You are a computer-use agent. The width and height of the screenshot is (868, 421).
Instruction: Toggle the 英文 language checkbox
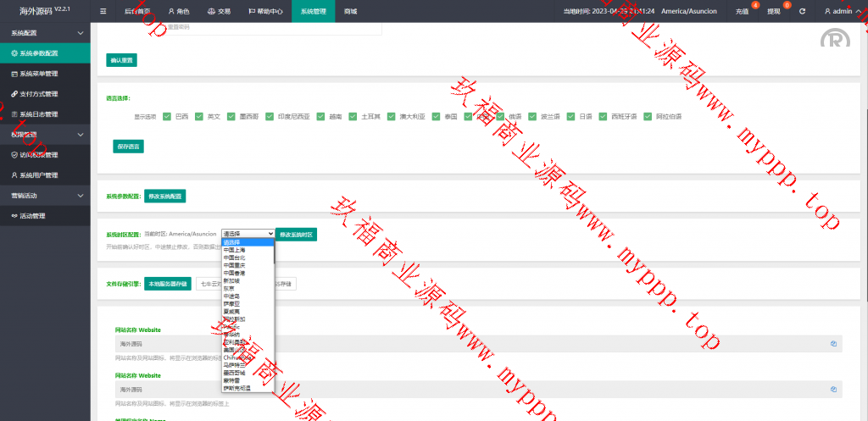tap(198, 116)
